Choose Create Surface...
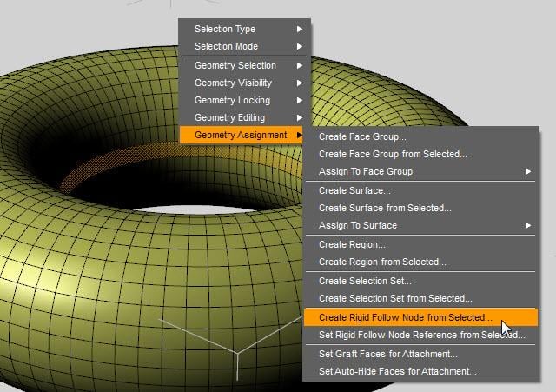556x392 pixels. (420, 190)
